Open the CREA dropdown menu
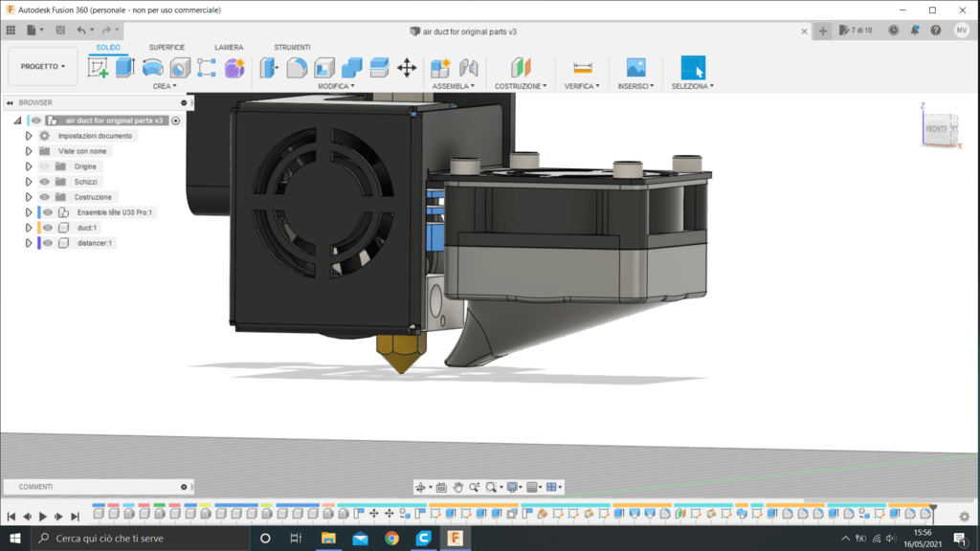Screen dimensions: 980x551 point(165,86)
